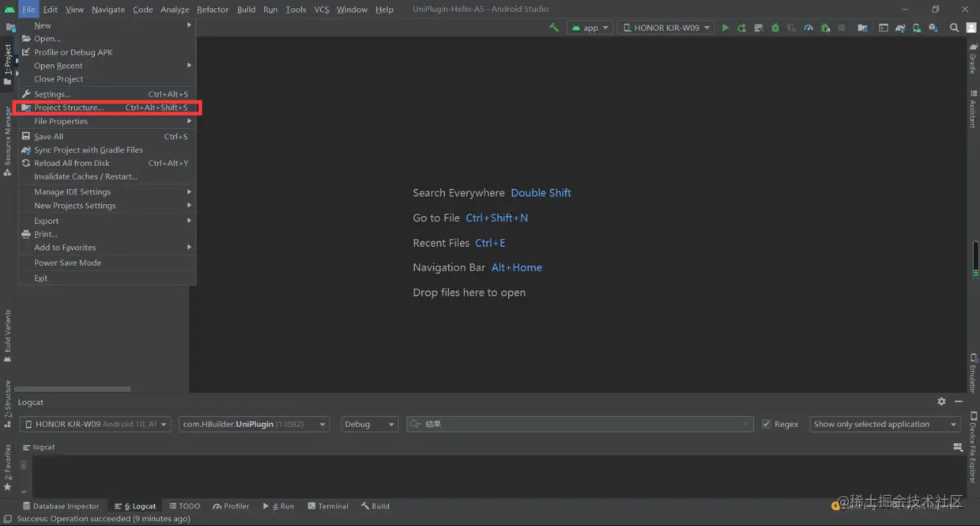Hide the Logcat panel with minus icon

pos(958,402)
